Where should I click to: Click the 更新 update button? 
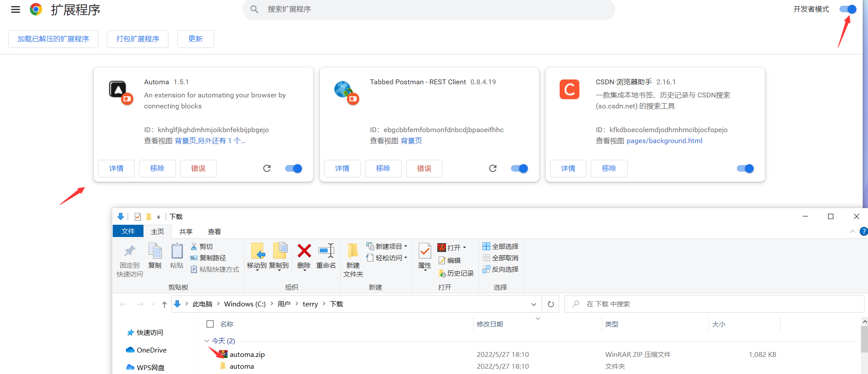(x=196, y=39)
